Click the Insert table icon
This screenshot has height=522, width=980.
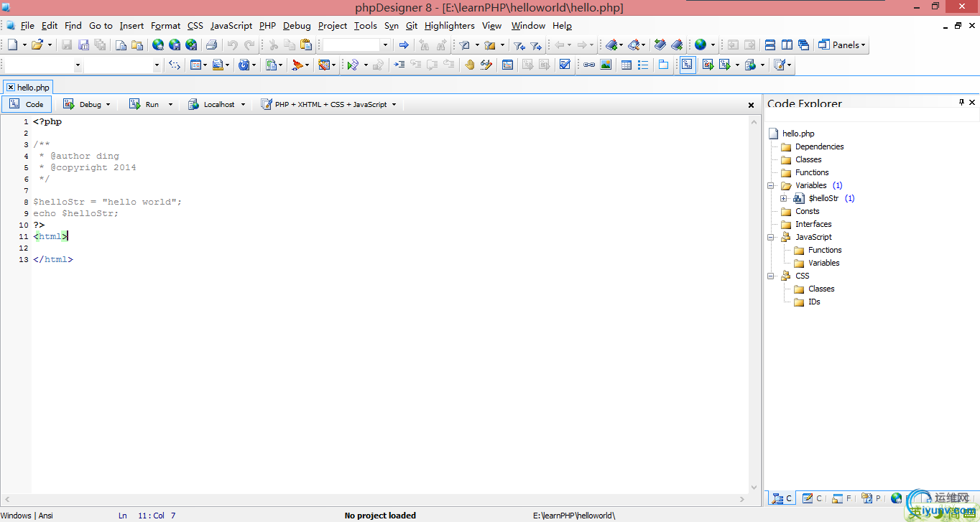pos(626,65)
